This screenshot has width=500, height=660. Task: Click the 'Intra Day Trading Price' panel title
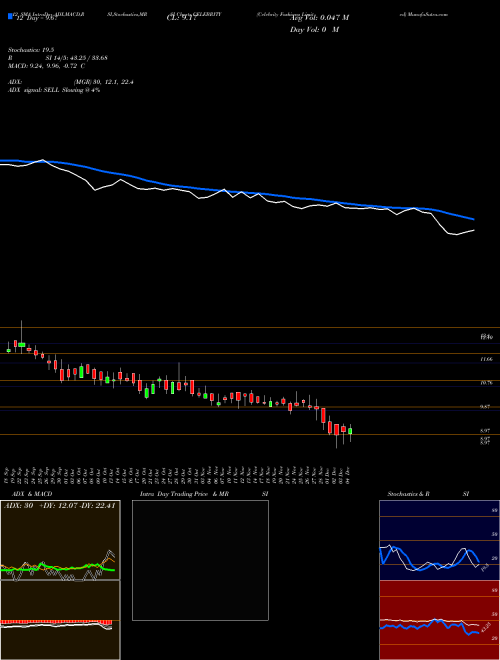pos(174,494)
